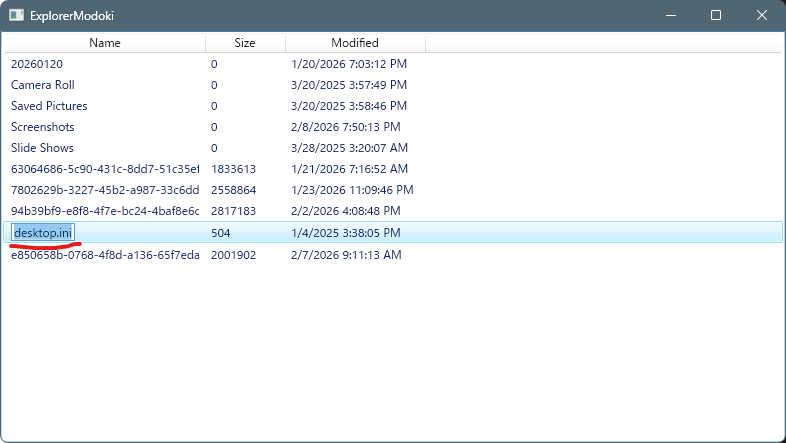
Task: Select the file starting with 63064686
Action: [x=104, y=169]
